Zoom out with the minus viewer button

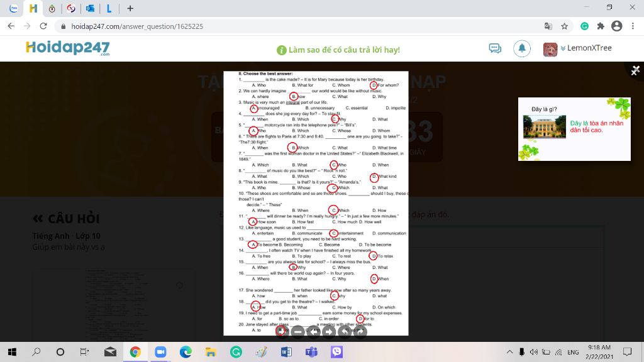coord(297,331)
